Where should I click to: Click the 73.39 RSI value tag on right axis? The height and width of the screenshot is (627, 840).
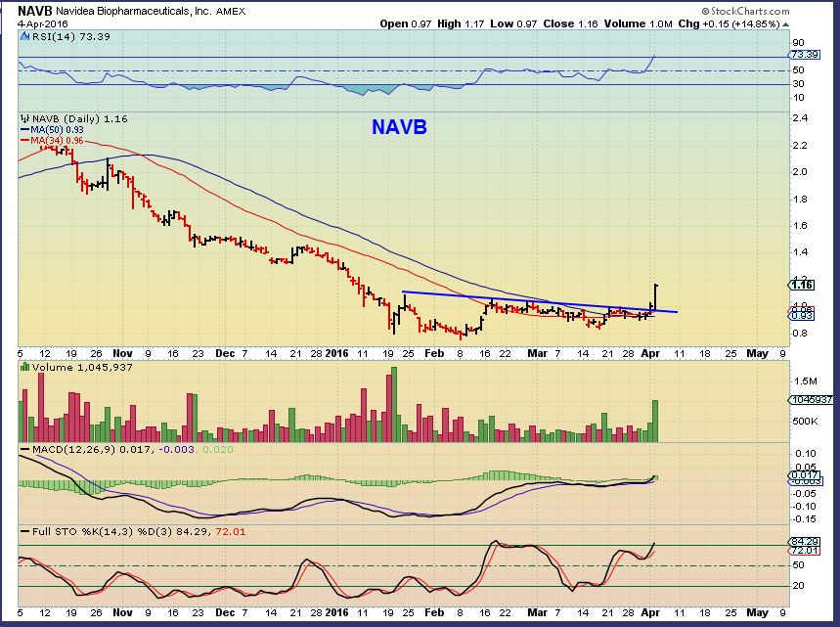(x=804, y=55)
